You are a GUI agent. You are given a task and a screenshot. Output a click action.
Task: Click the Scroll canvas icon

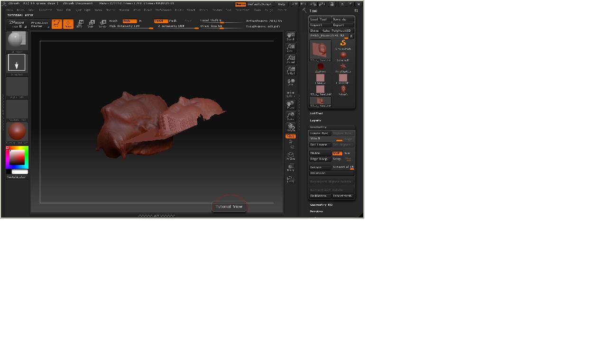coord(291,36)
